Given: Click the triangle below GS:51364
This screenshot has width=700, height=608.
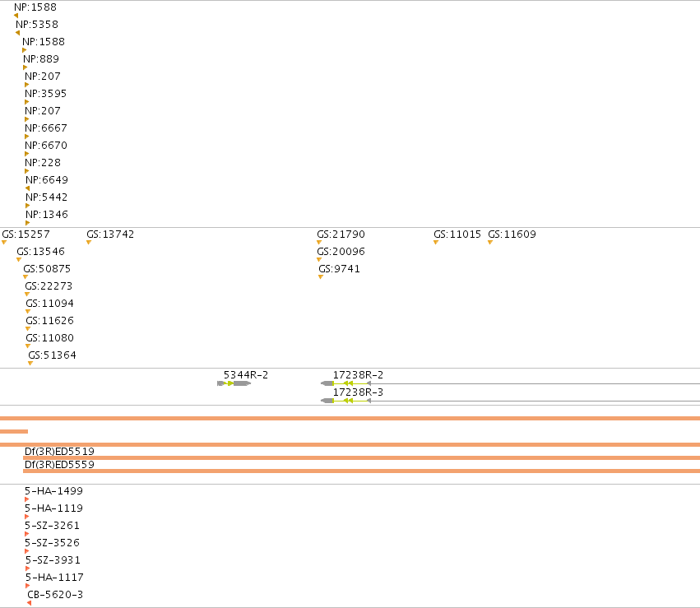Looking at the screenshot, I should click(30, 364).
